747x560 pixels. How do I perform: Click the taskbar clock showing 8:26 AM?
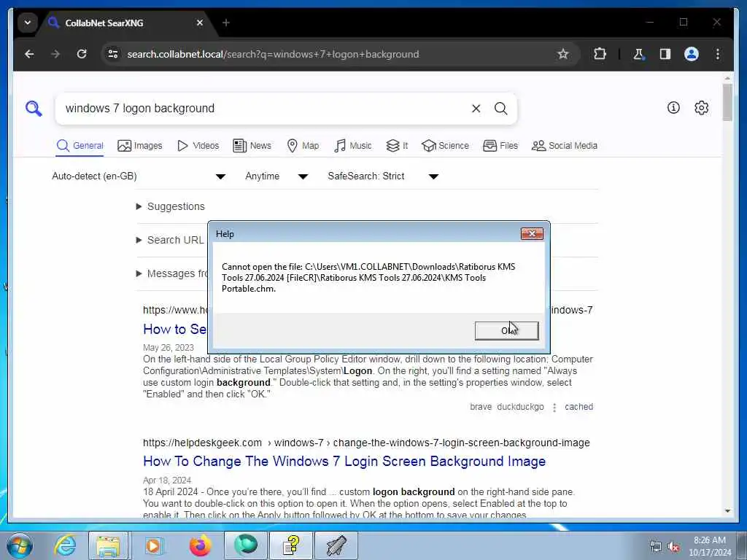(710, 546)
